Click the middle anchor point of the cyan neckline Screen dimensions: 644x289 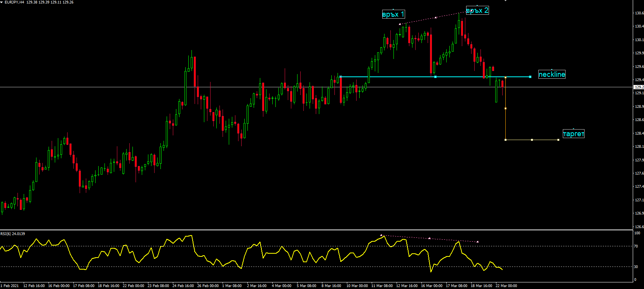(435, 77)
